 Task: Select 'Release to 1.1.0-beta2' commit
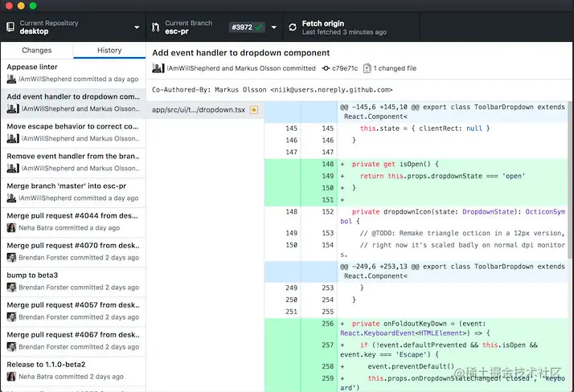tap(73, 370)
